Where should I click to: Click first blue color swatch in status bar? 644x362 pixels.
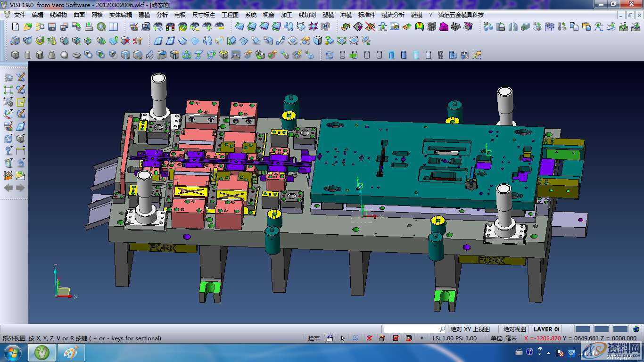point(583,329)
